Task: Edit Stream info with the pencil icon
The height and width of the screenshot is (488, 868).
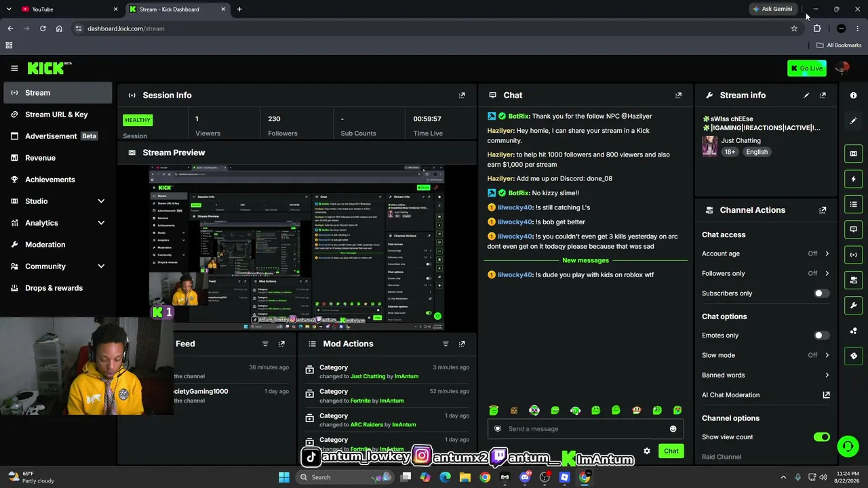Action: pyautogui.click(x=806, y=96)
